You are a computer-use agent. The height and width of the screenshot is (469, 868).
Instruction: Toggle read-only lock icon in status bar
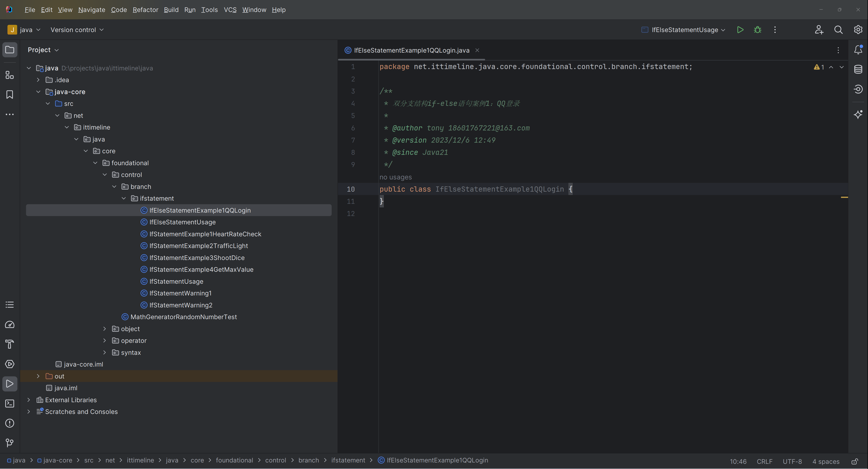click(x=855, y=462)
